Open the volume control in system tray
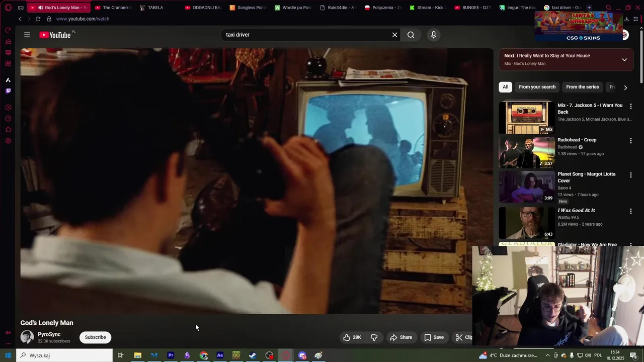 tap(588, 355)
